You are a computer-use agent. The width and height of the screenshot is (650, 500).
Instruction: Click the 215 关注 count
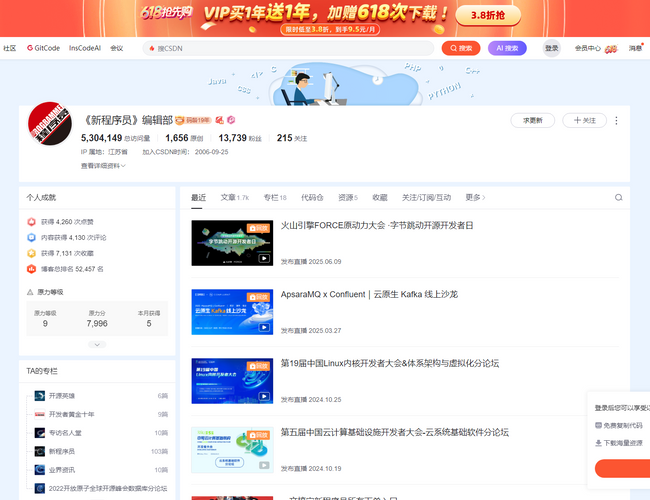click(292, 138)
